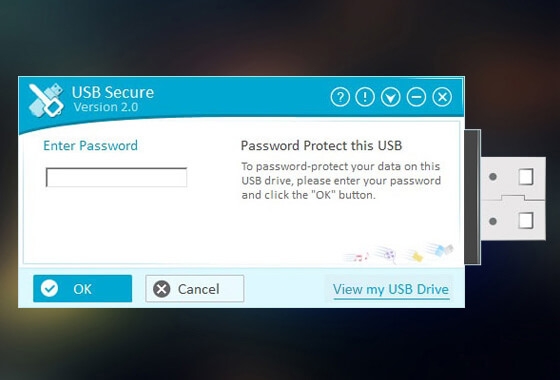Open help via the question mark icon
The height and width of the screenshot is (380, 560).
340,97
